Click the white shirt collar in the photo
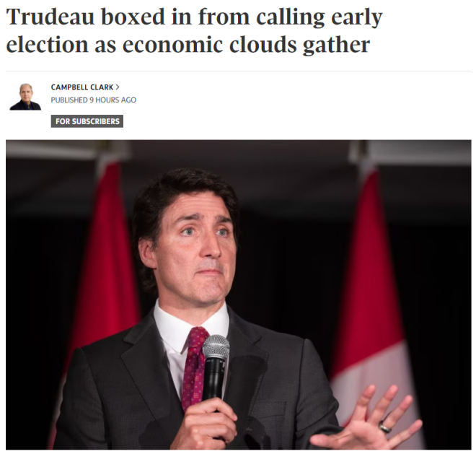 click(191, 323)
